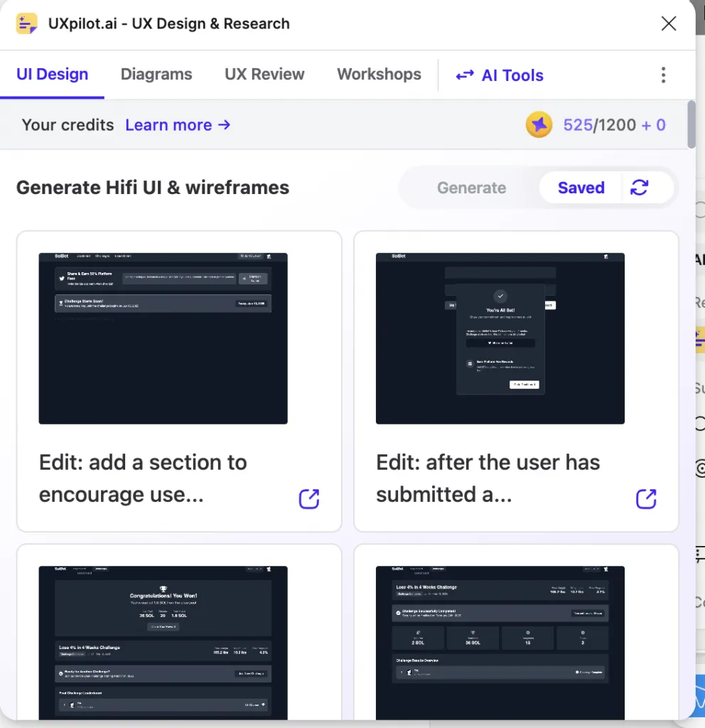Image resolution: width=705 pixels, height=728 pixels.
Task: Switch to the Diagrams tab
Action: [156, 74]
